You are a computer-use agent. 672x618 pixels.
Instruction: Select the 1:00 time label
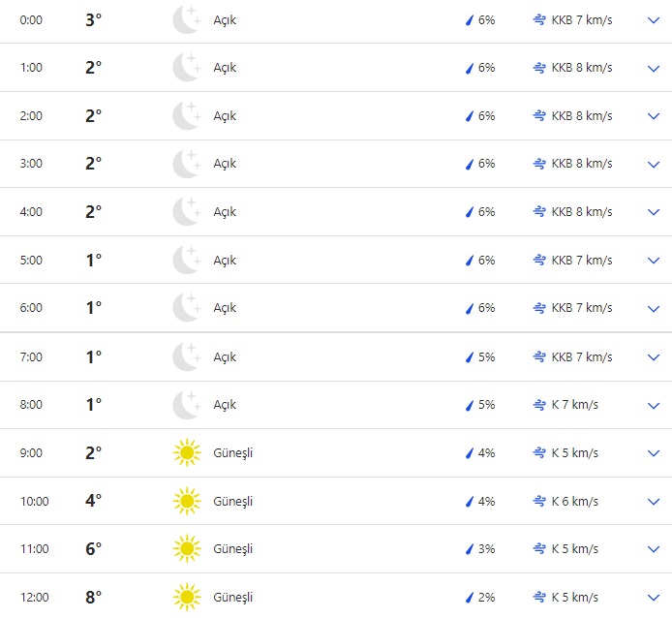click(31, 68)
